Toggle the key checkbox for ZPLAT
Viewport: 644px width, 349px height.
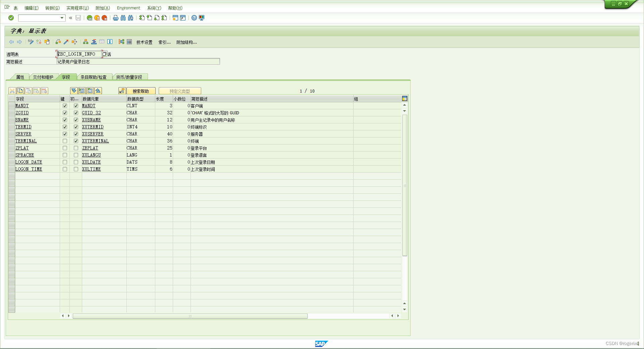click(65, 148)
